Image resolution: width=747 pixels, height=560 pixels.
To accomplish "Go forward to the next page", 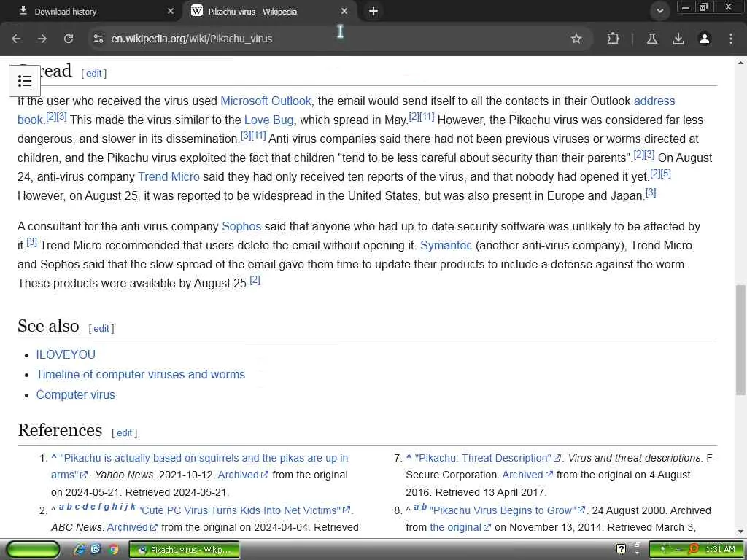I will pos(42,39).
